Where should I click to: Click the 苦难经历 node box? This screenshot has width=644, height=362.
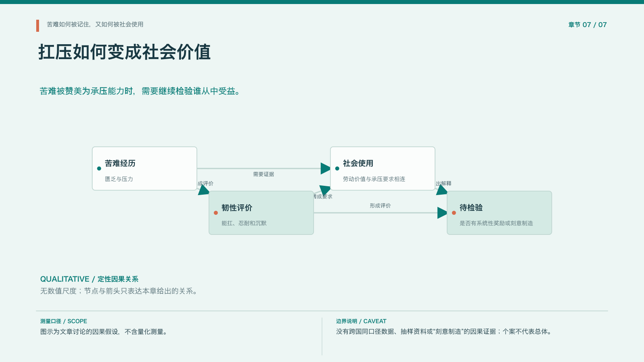[x=144, y=169]
